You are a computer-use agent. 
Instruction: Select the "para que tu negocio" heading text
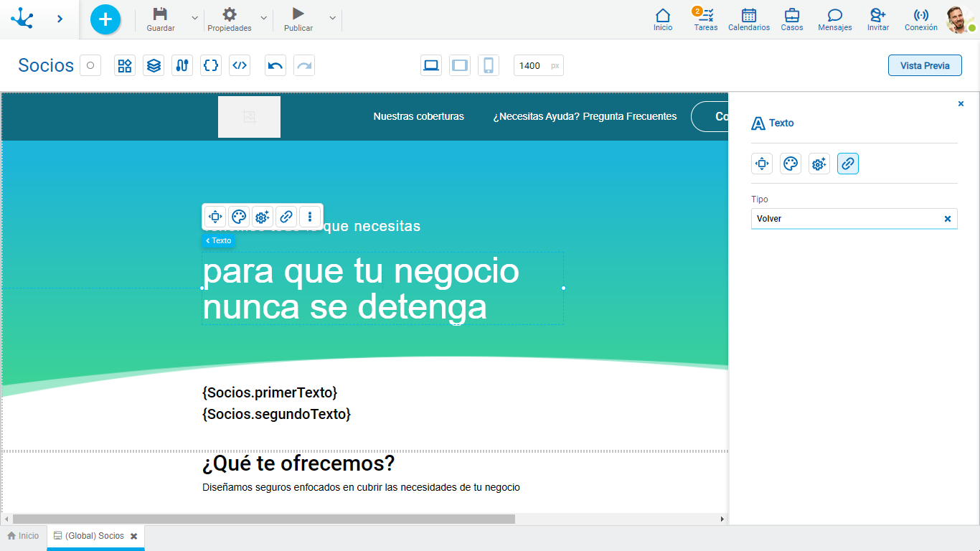[x=361, y=271]
